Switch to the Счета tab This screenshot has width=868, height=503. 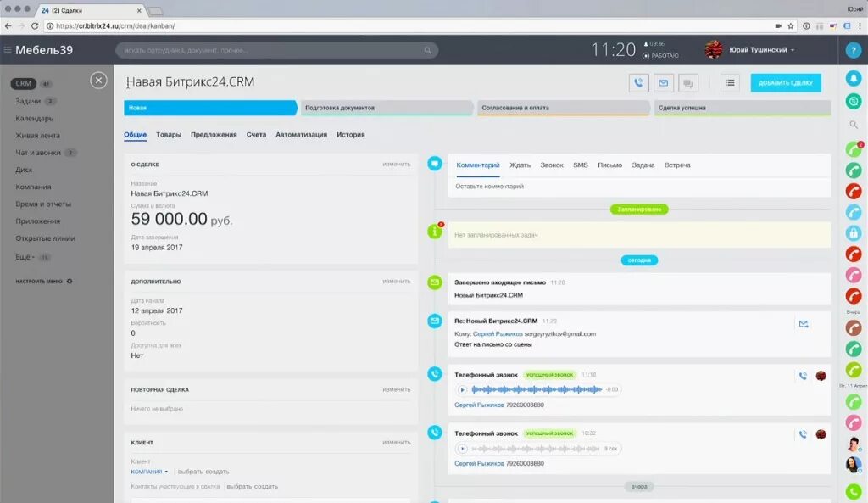coord(256,135)
